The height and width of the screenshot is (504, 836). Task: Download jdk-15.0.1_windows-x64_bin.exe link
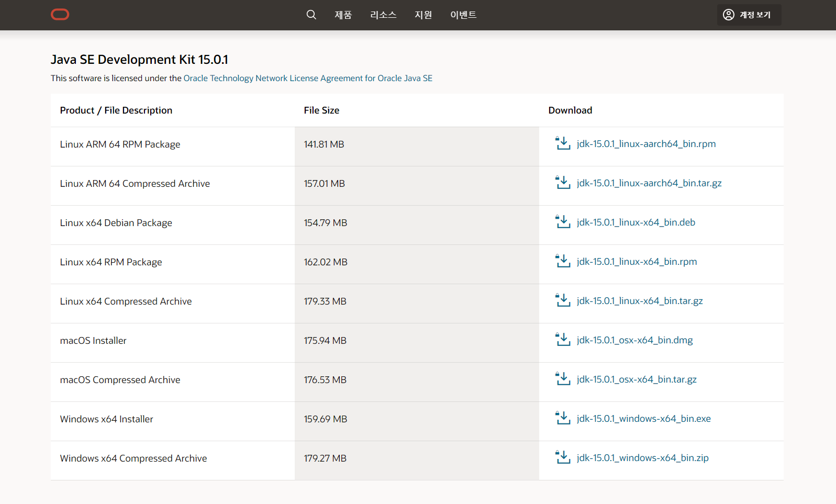(x=644, y=419)
